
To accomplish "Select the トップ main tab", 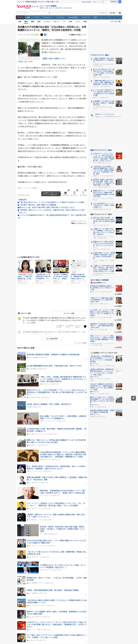I will point(20,17).
